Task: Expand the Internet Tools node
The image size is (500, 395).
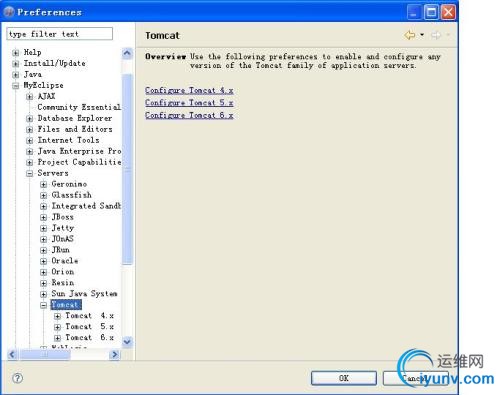Action: coord(29,141)
